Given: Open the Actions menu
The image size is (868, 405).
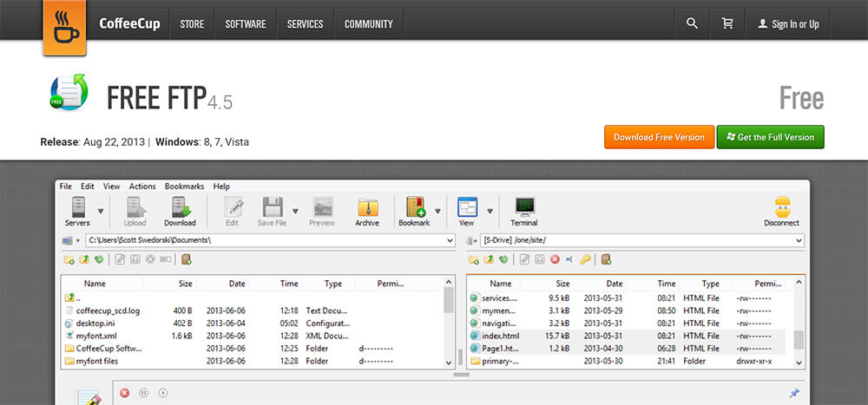Looking at the screenshot, I should pyautogui.click(x=142, y=186).
